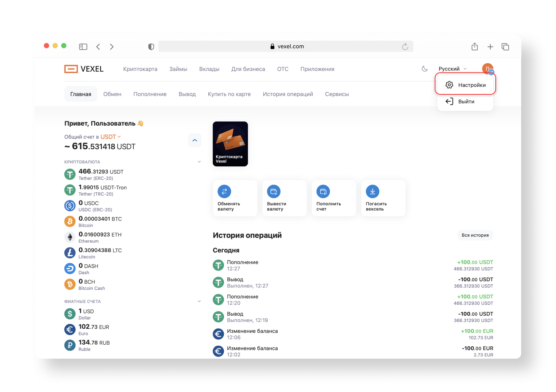The image size is (556, 392).
Task: Select the 102.73 EUR balance
Action: (x=94, y=327)
